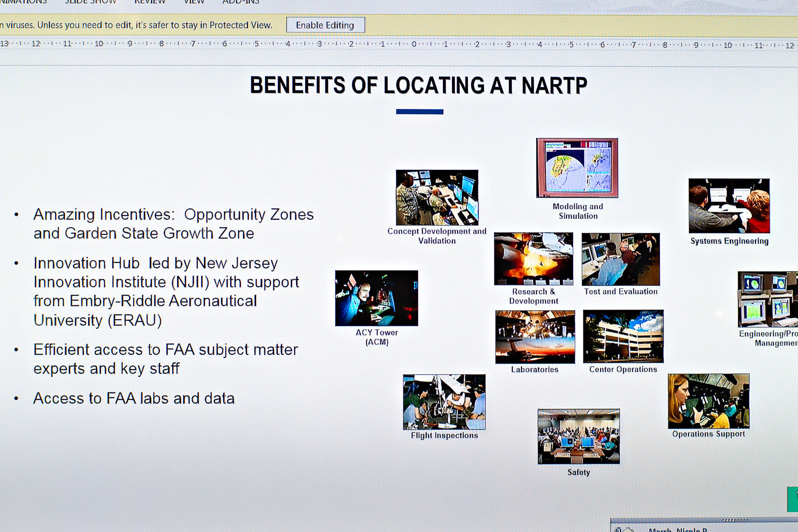The height and width of the screenshot is (532, 798).
Task: Click the Enable Editing button
Action: 325,25
